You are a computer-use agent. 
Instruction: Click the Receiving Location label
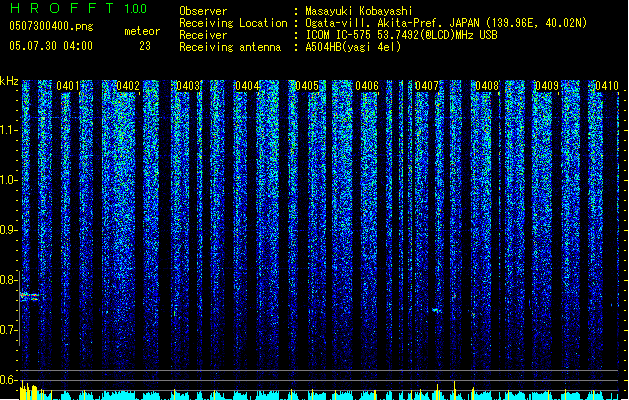[233, 23]
